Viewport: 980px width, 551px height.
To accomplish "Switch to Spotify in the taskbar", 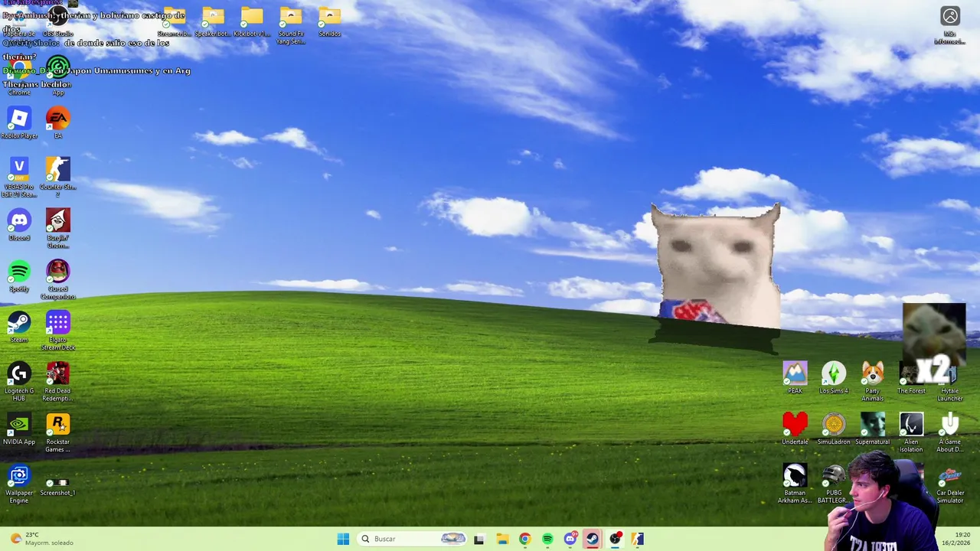I will [x=547, y=539].
